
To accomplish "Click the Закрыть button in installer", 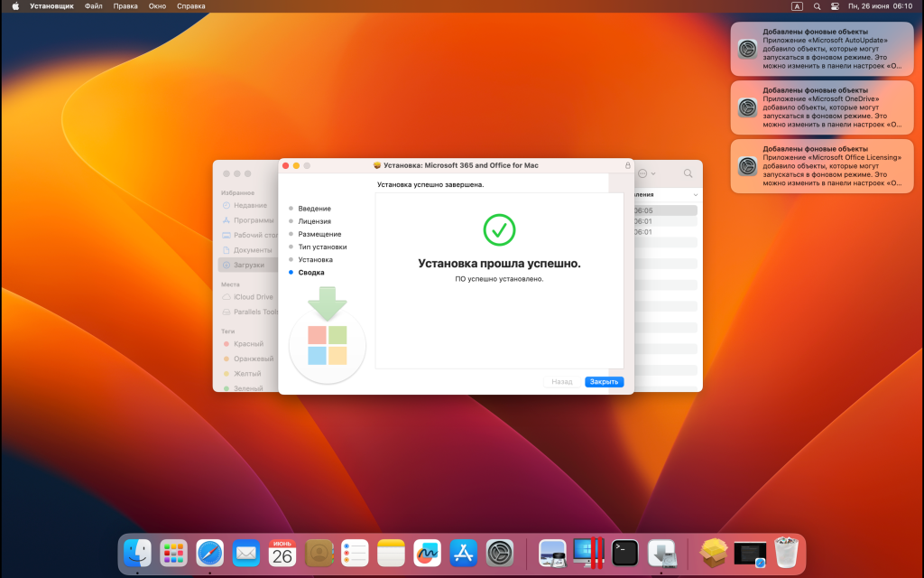I will click(604, 382).
